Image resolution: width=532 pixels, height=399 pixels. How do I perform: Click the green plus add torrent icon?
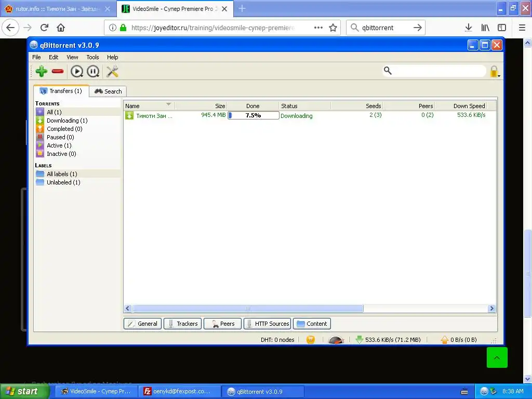point(42,71)
